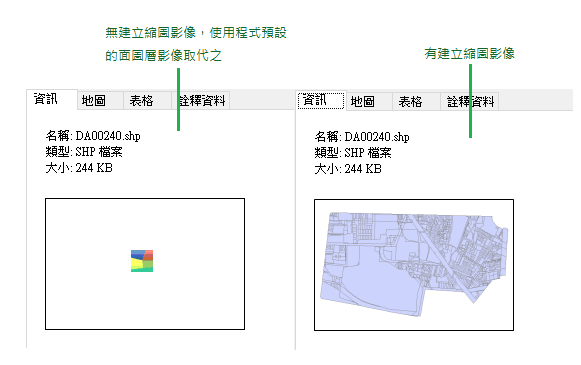Viewport: 581px width, 365px height.
Task: Click the default polygon layer icon
Action: (x=142, y=261)
